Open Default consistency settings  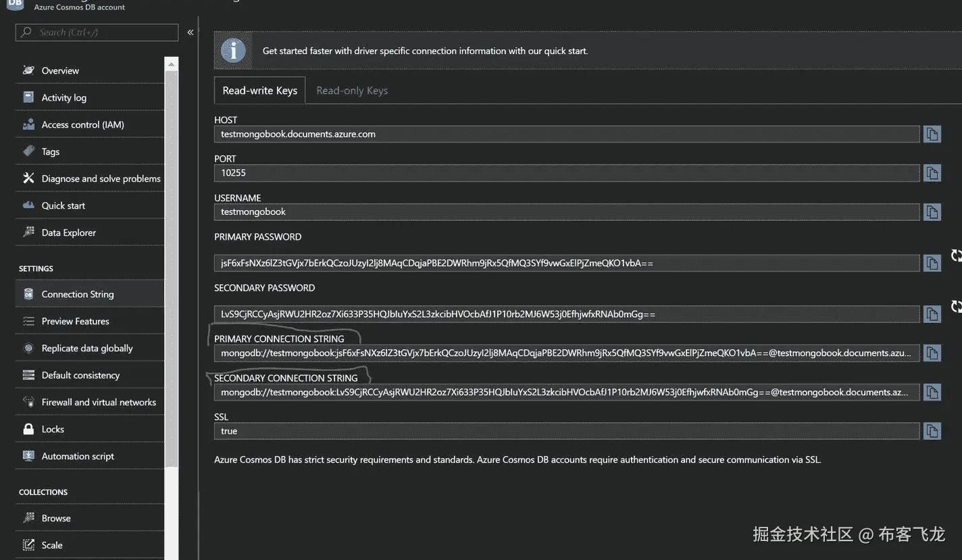tap(80, 374)
